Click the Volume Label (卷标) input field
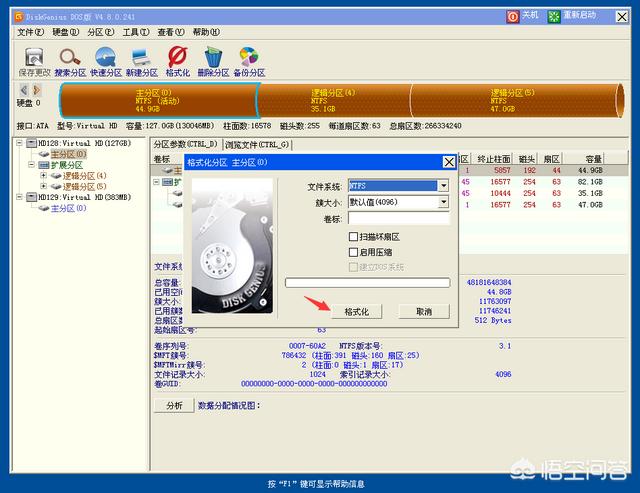Viewport: 640px width, 493px height. click(x=398, y=218)
